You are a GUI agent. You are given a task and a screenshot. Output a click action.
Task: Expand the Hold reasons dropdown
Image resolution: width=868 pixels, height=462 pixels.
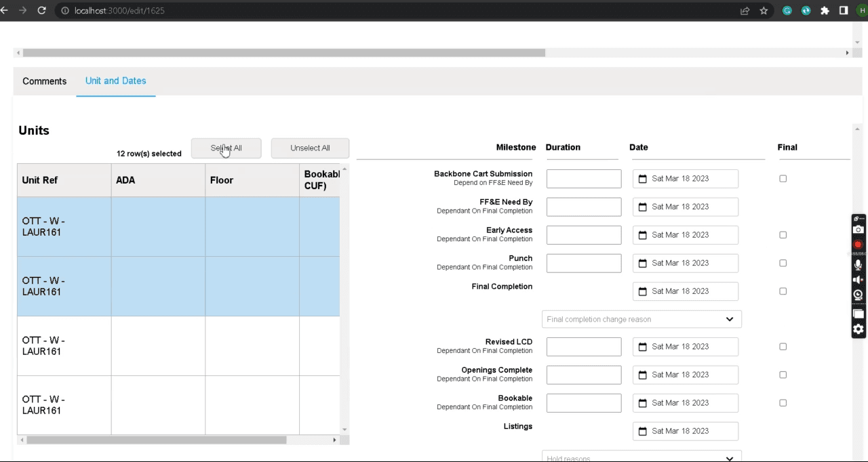642,457
